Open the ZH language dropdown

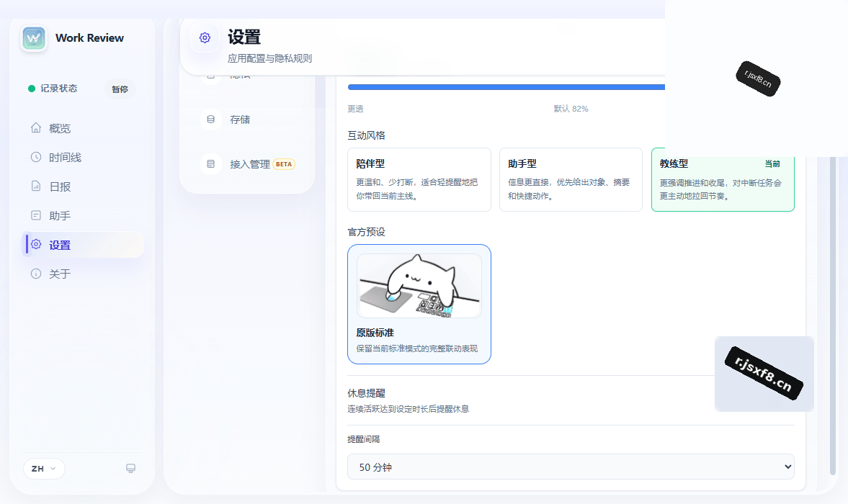click(44, 468)
